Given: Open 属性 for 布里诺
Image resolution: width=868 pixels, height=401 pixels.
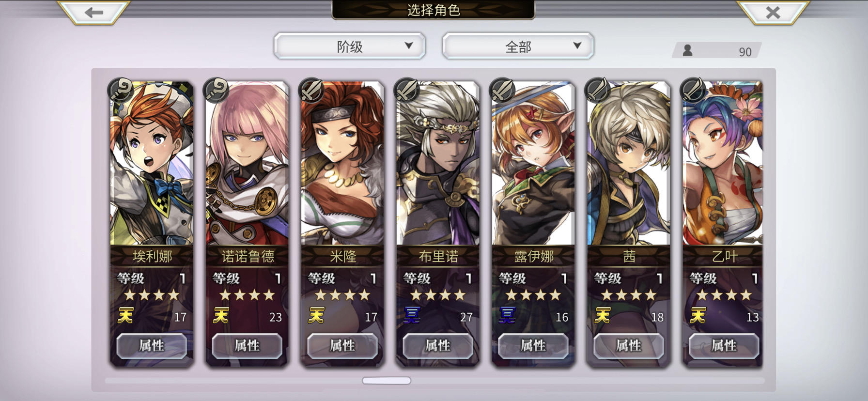Looking at the screenshot, I should point(438,345).
